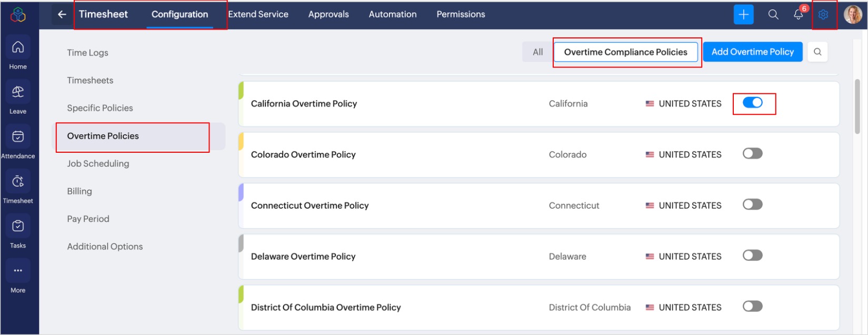This screenshot has width=868, height=335.
Task: Open Additional Options settings
Action: [105, 247]
